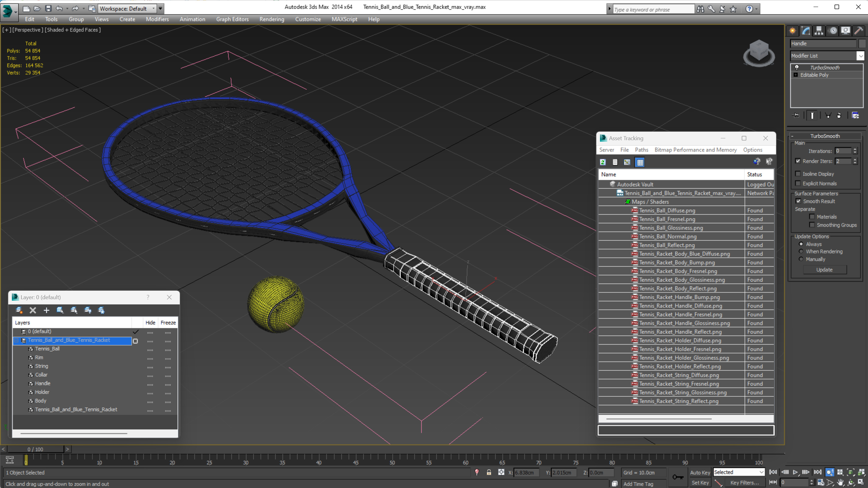The width and height of the screenshot is (868, 488).
Task: Click the Redo arrow icon
Action: pyautogui.click(x=75, y=9)
